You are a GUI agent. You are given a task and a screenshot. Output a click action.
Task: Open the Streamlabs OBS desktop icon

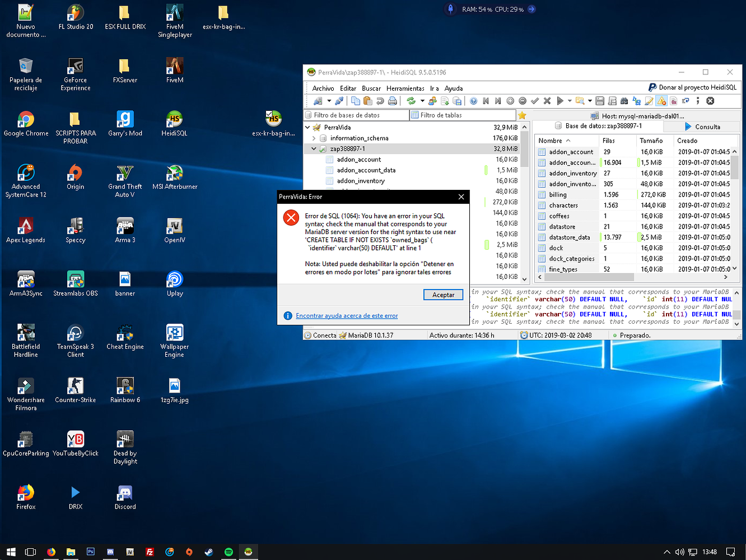tap(76, 284)
